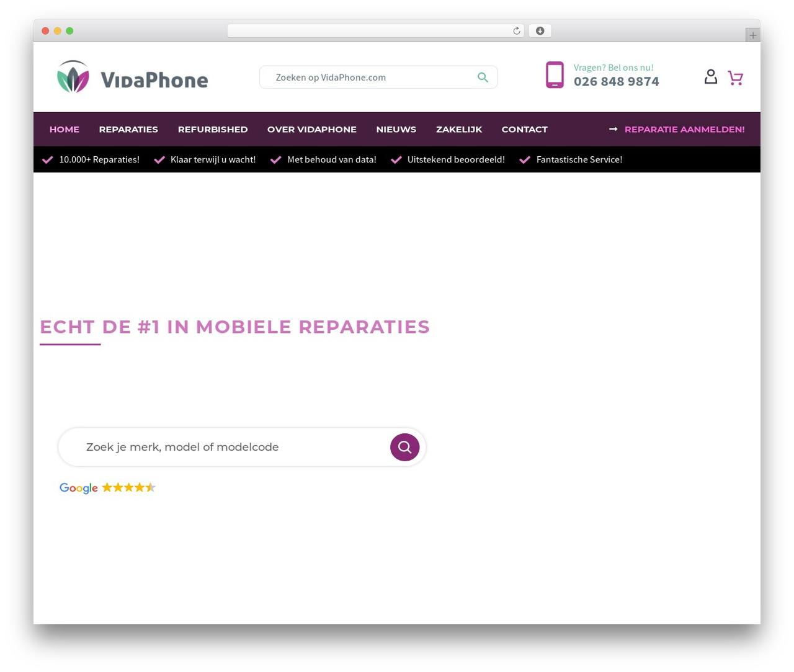Click the VidaPhone wordmark text
This screenshot has width=794, height=672.
[154, 79]
